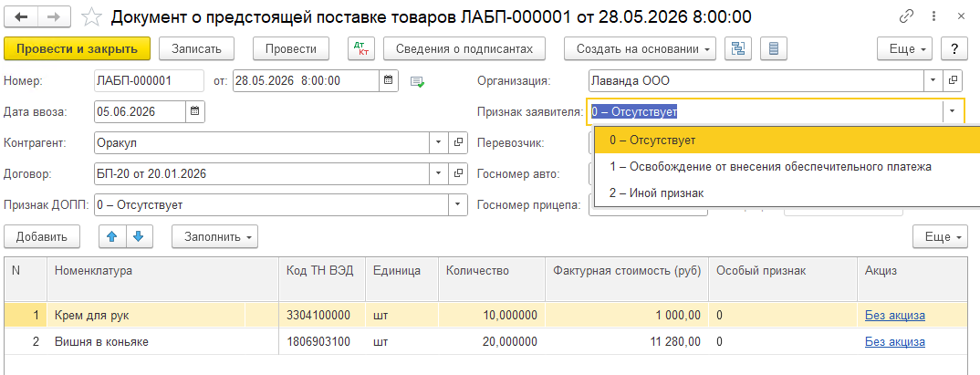980x375 pixels.
Task: Open the Договор БП-20 card
Action: pos(458,173)
